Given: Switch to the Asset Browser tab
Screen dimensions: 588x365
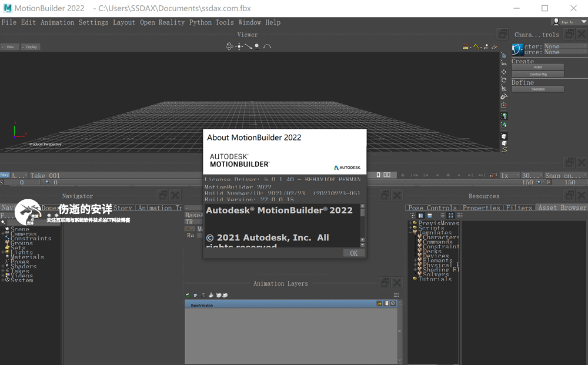Looking at the screenshot, I should (562, 207).
